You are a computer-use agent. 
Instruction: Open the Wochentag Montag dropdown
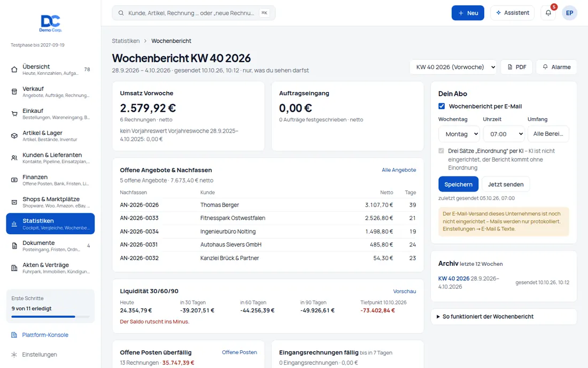click(x=459, y=134)
